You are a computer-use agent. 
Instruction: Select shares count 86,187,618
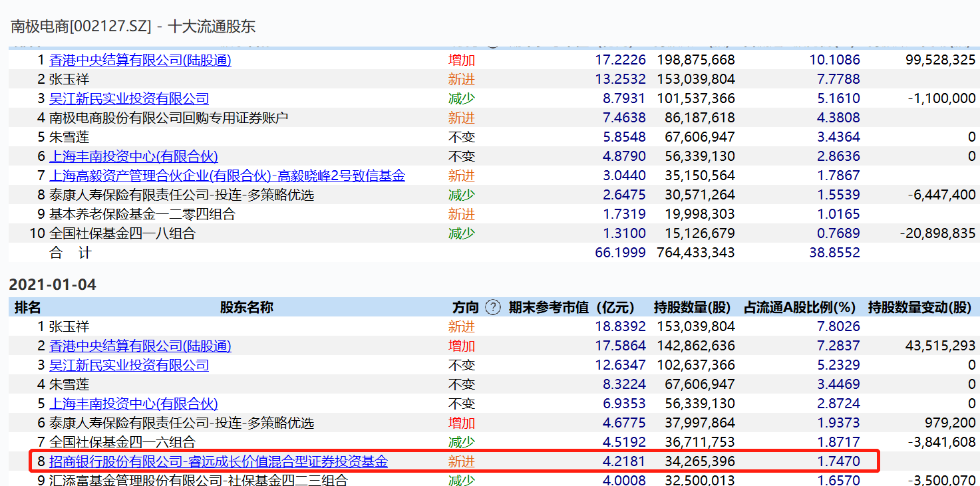700,118
